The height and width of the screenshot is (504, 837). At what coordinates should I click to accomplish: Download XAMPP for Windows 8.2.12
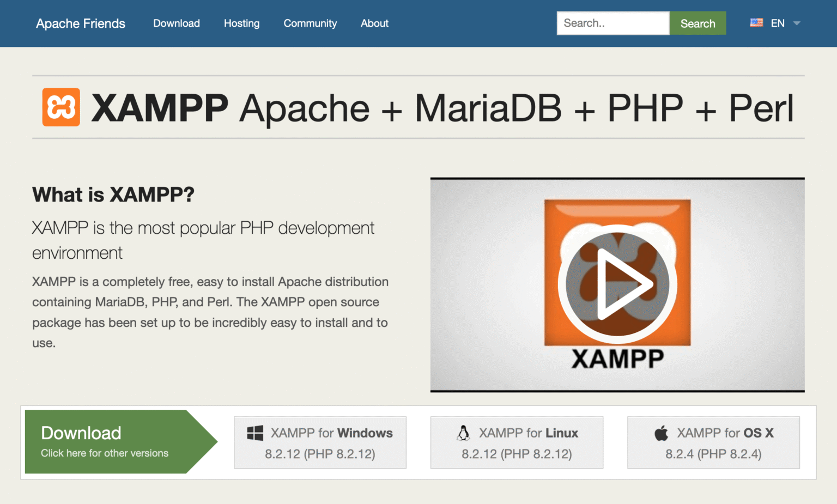click(320, 442)
